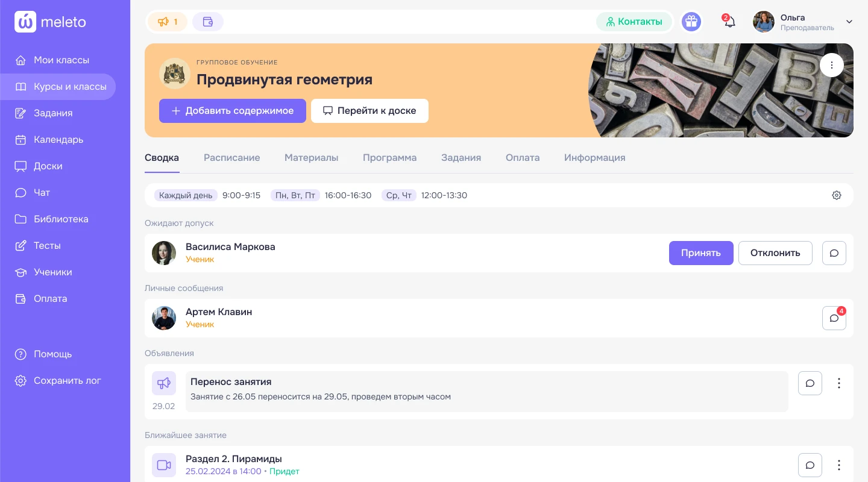Switch to the Сводка tab
This screenshot has height=482, width=868.
click(x=162, y=158)
